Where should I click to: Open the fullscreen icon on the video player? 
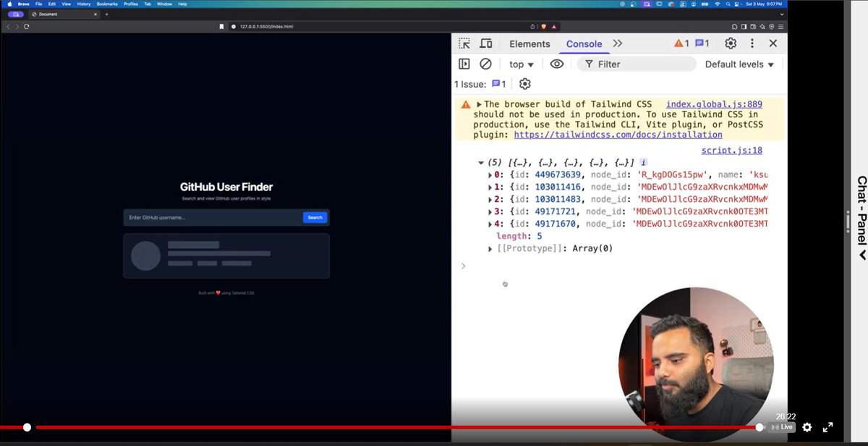click(827, 427)
